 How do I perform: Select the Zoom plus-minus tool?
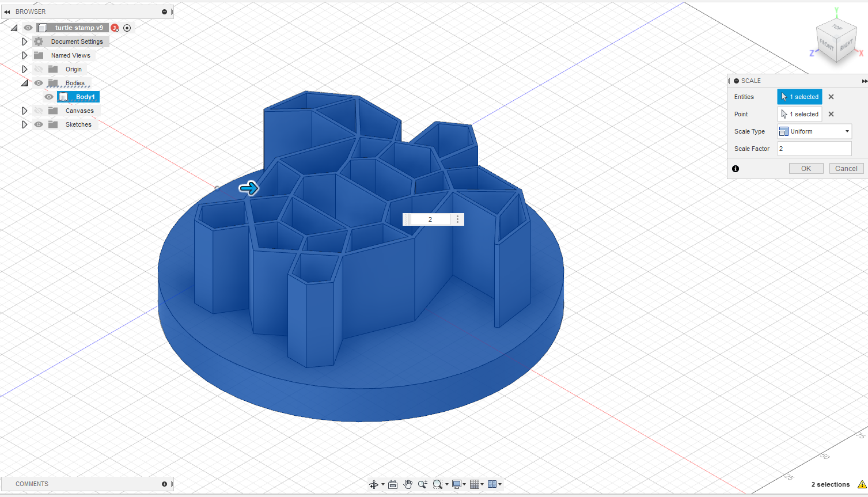tap(422, 484)
